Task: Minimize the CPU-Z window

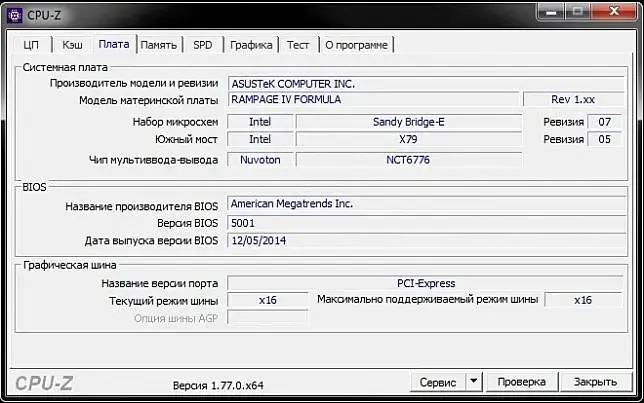Action: point(551,12)
